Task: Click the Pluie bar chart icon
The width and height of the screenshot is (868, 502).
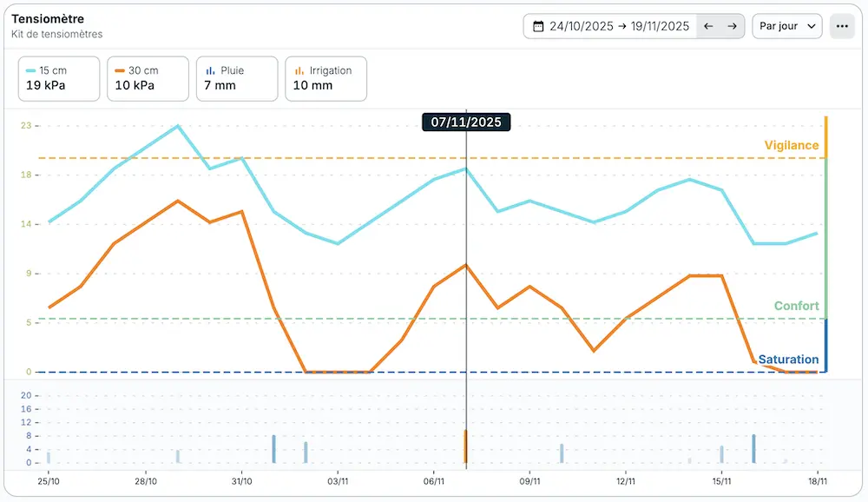Action: coord(210,70)
